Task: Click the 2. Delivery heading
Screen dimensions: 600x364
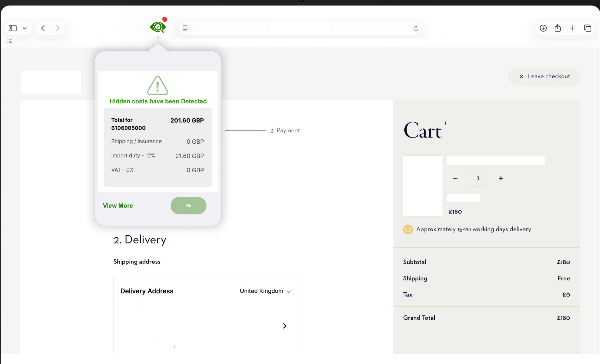Action: tap(140, 240)
